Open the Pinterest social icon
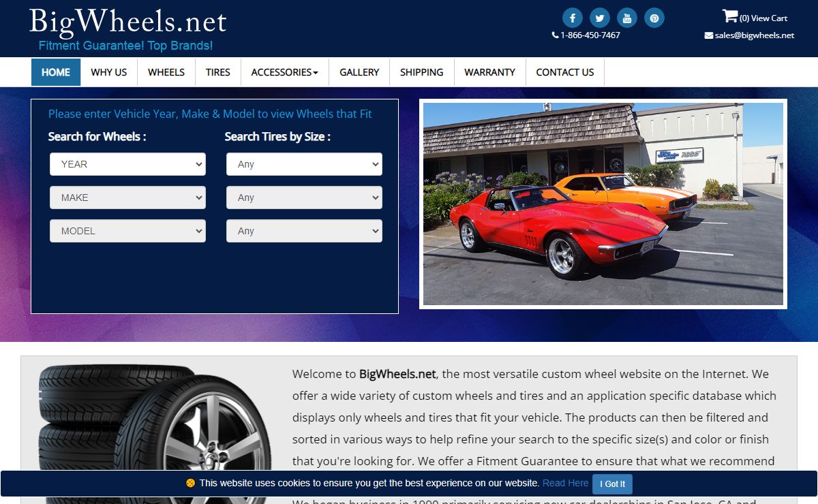The width and height of the screenshot is (818, 504). pyautogui.click(x=654, y=18)
